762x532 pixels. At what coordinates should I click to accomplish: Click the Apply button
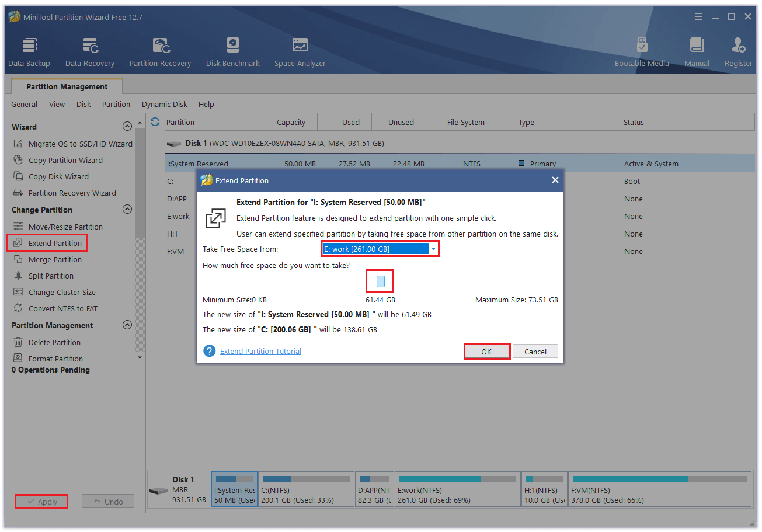click(41, 502)
